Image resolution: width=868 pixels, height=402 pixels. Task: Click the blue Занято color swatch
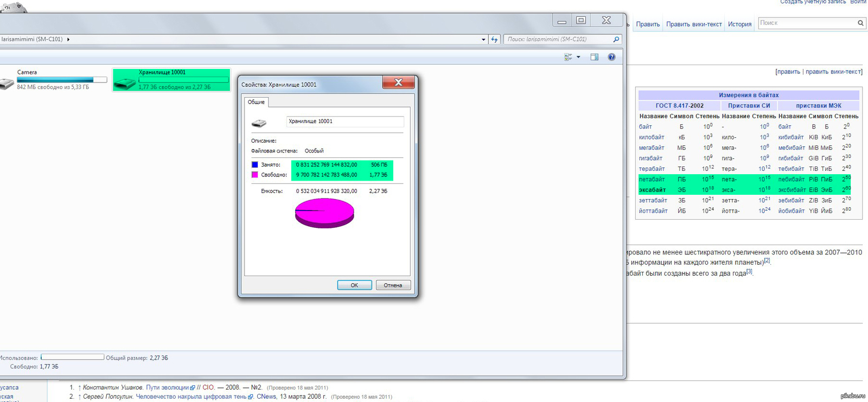(255, 164)
